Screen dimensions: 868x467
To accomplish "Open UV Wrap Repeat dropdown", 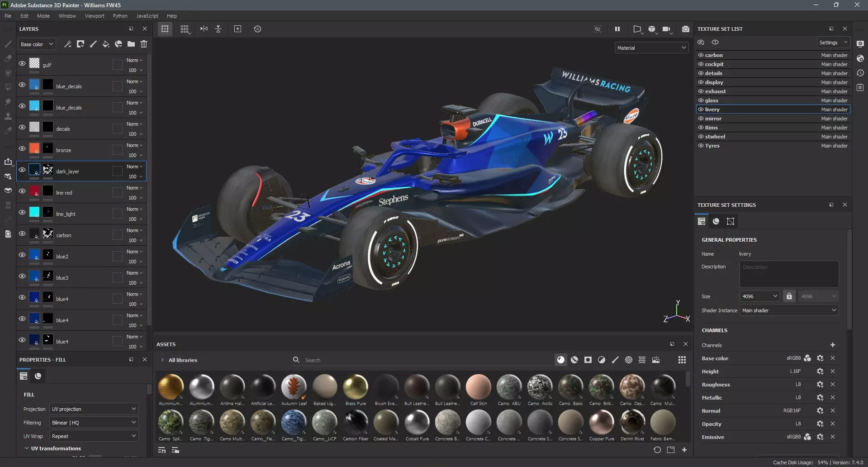I will click(94, 436).
